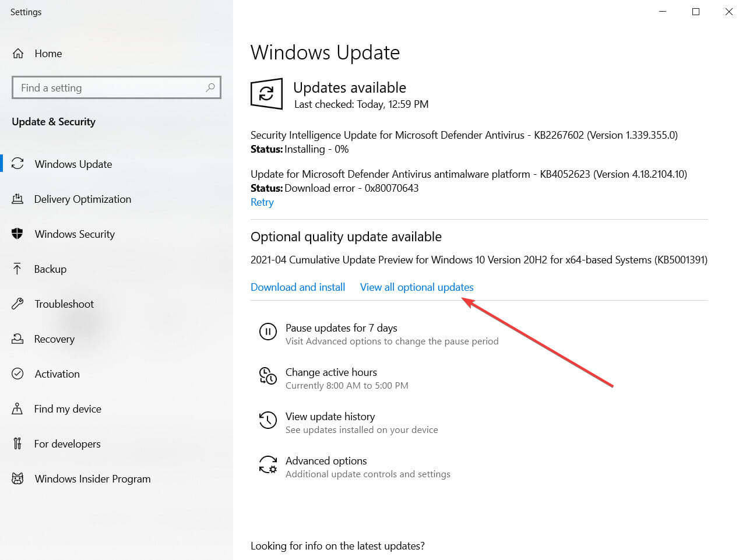Click View all optional updates link

tap(417, 287)
